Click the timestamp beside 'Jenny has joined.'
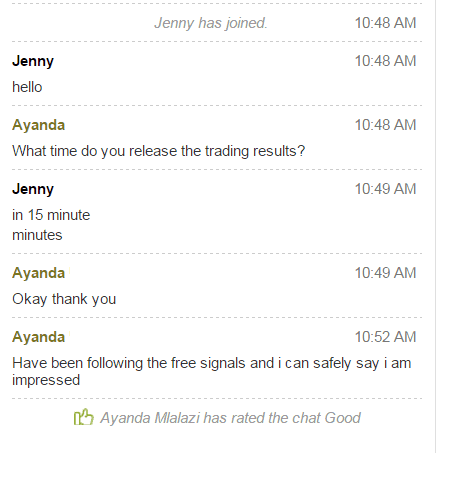465x494 pixels. 385,23
